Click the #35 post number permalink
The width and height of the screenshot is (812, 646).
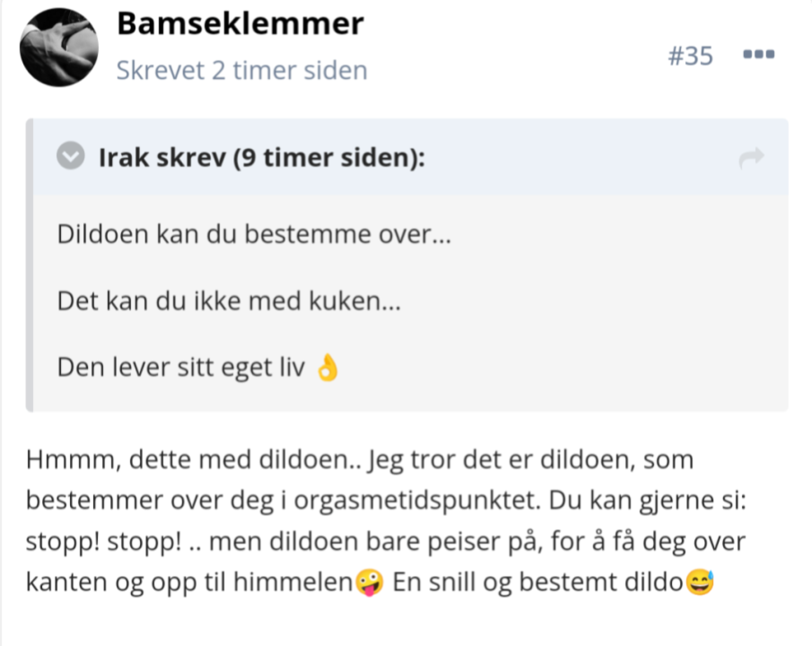click(x=690, y=56)
